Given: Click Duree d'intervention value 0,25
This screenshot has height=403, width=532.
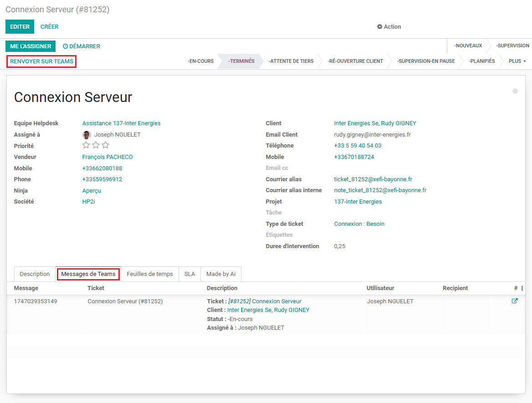Looking at the screenshot, I should click(x=340, y=246).
